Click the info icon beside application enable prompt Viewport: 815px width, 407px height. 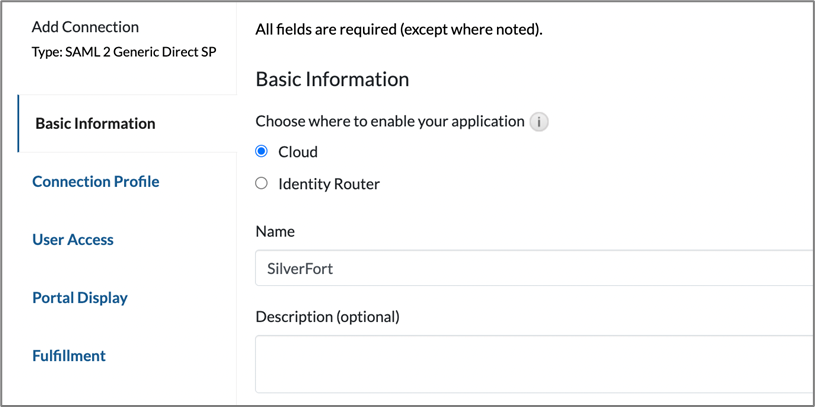[539, 122]
